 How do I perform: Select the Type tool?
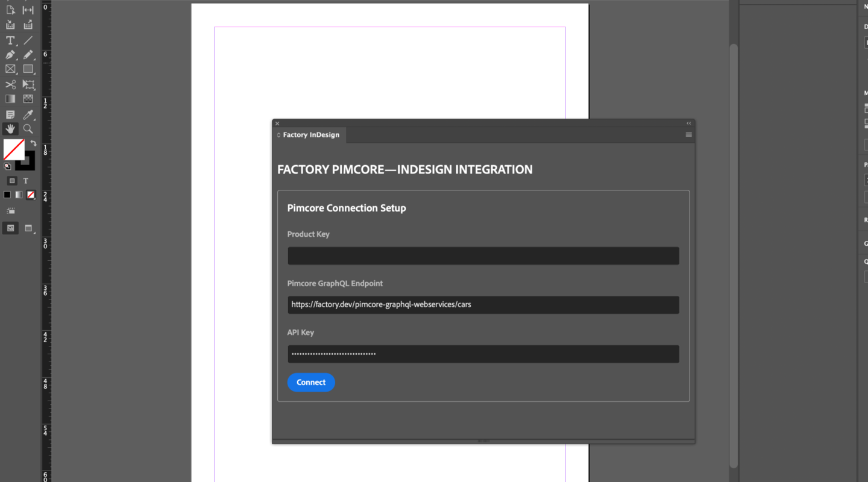click(x=10, y=40)
